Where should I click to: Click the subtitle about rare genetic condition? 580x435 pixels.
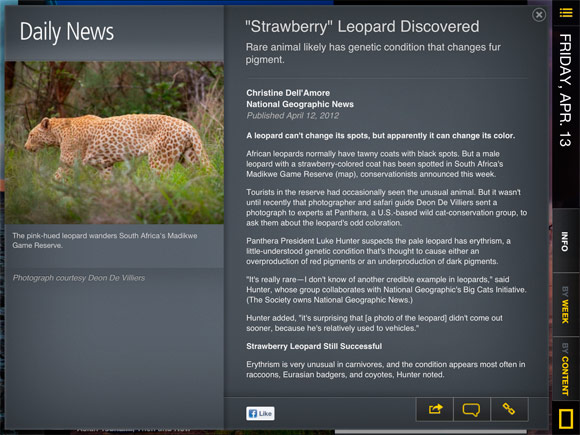pos(373,53)
